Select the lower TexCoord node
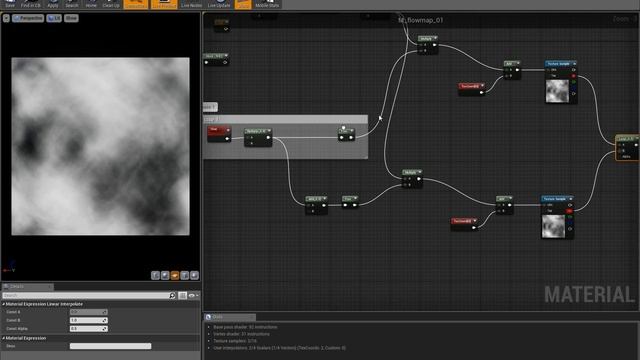Screen dimensions: 640x360 [x=464, y=224]
